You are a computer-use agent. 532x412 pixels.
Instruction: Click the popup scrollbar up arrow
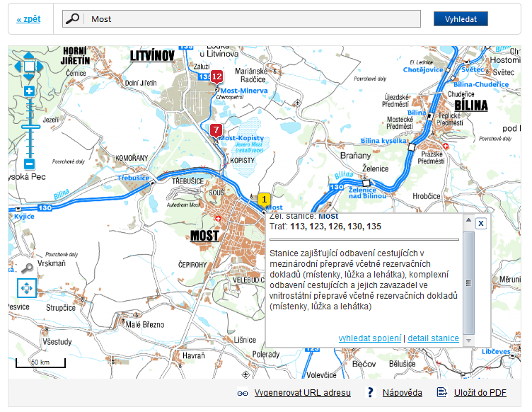click(468, 221)
